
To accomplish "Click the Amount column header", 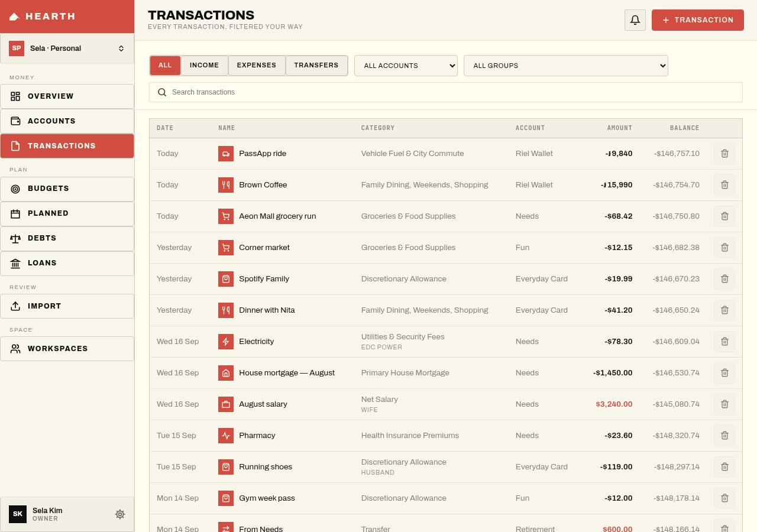I will click(620, 128).
